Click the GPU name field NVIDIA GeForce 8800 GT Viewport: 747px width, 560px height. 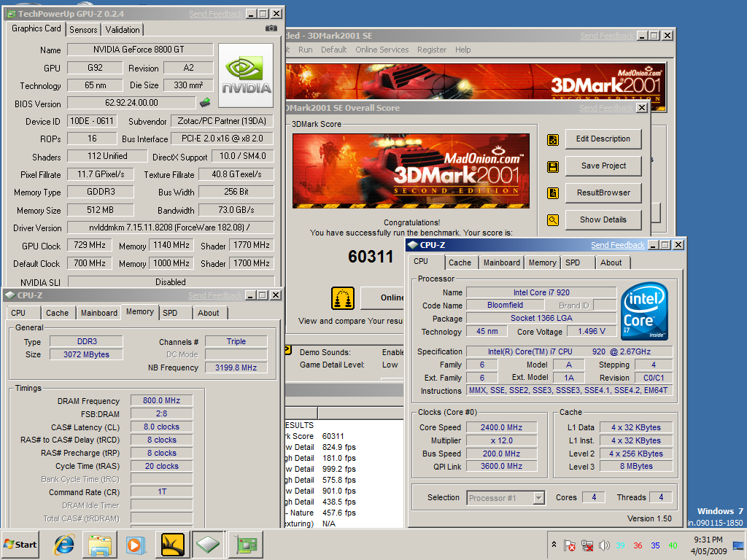coord(140,50)
